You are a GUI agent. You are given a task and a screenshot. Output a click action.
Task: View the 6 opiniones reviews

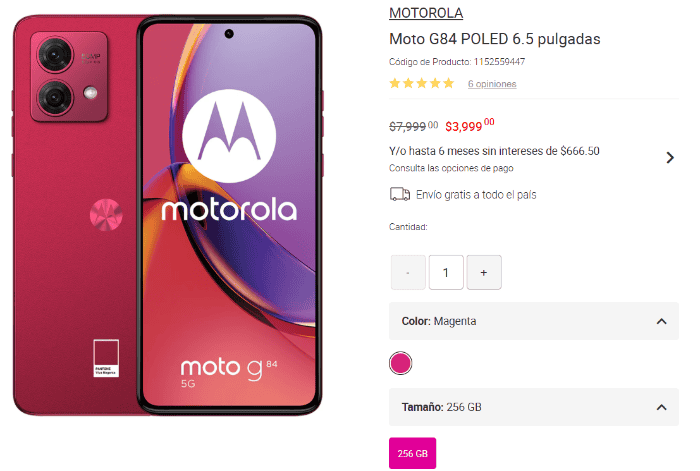(492, 84)
